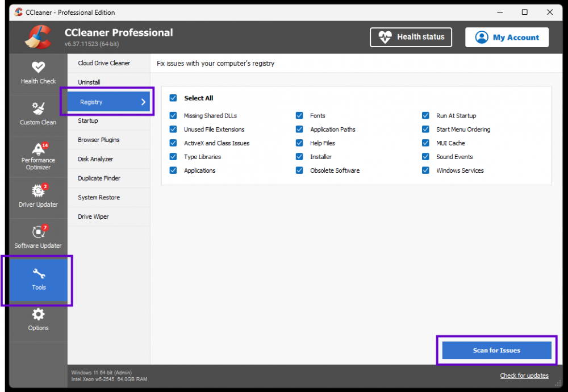Open Browser Plugins tool

click(x=108, y=140)
